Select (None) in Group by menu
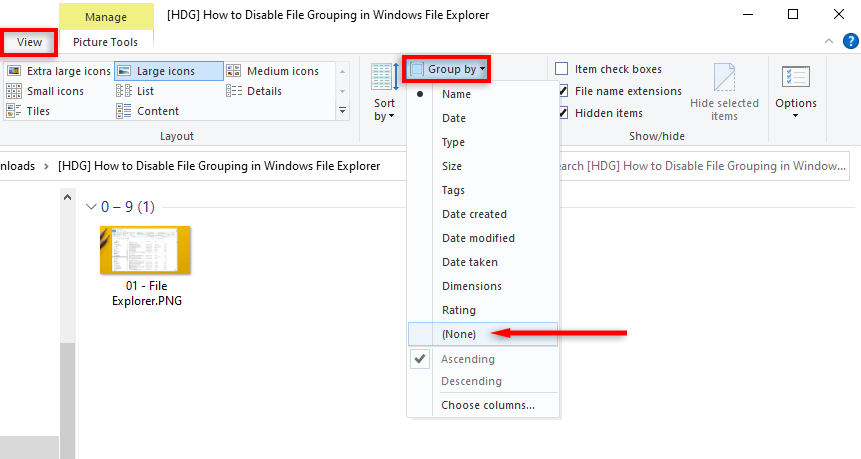Image resolution: width=861 pixels, height=459 pixels. [x=459, y=334]
